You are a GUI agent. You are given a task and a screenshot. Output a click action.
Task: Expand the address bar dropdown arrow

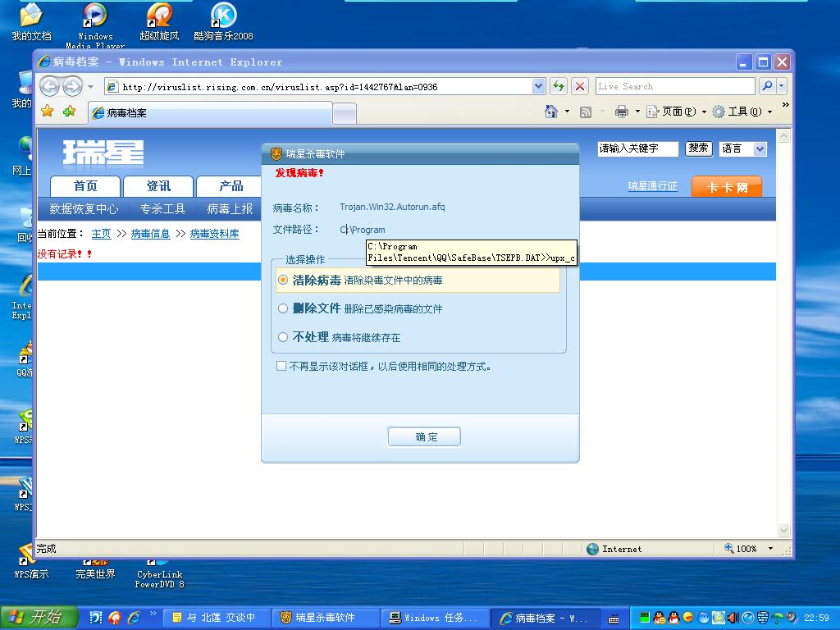538,86
